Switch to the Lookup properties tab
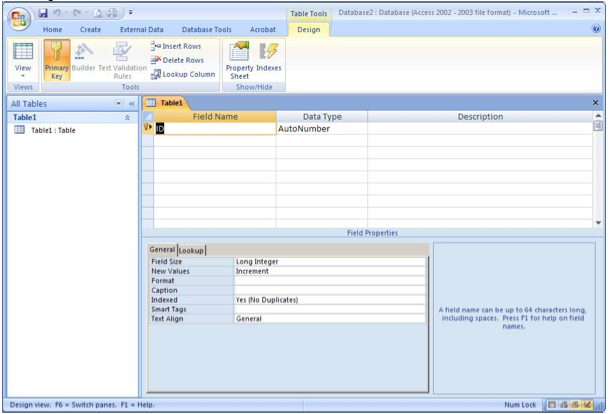 pos(191,251)
